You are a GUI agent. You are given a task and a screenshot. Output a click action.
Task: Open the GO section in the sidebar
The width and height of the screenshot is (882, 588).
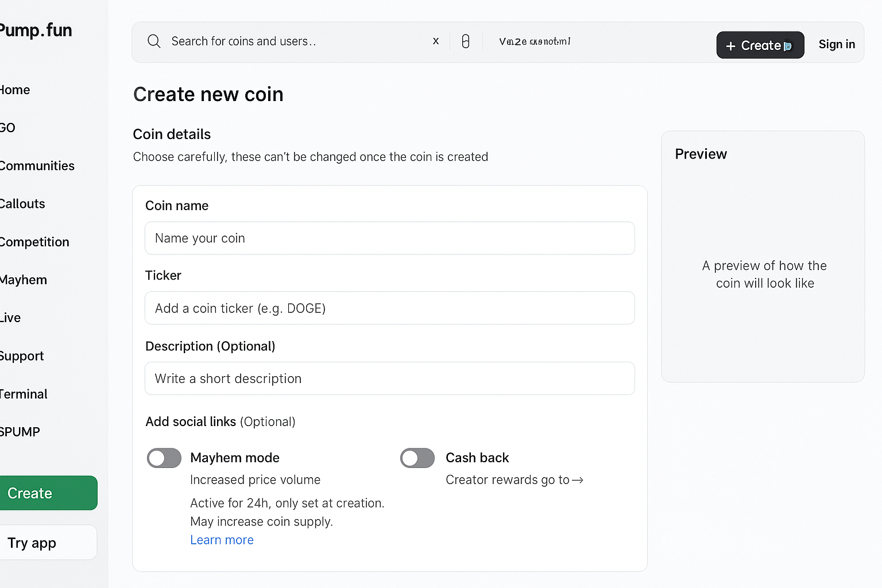7,127
